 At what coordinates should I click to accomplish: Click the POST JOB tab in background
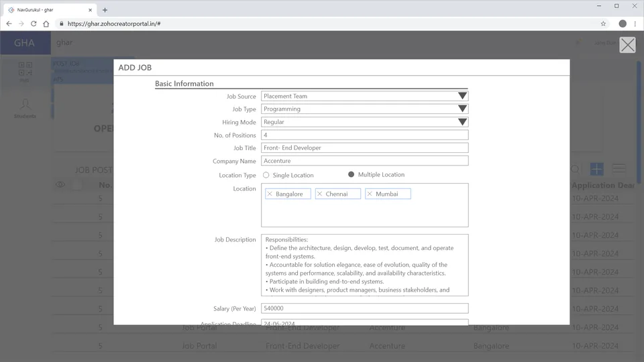click(x=66, y=64)
